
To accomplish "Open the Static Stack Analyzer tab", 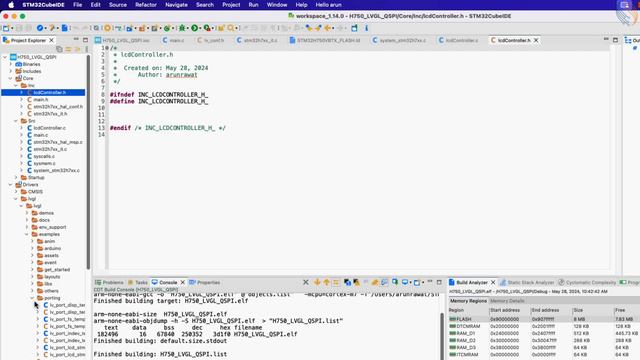I will [x=527, y=282].
